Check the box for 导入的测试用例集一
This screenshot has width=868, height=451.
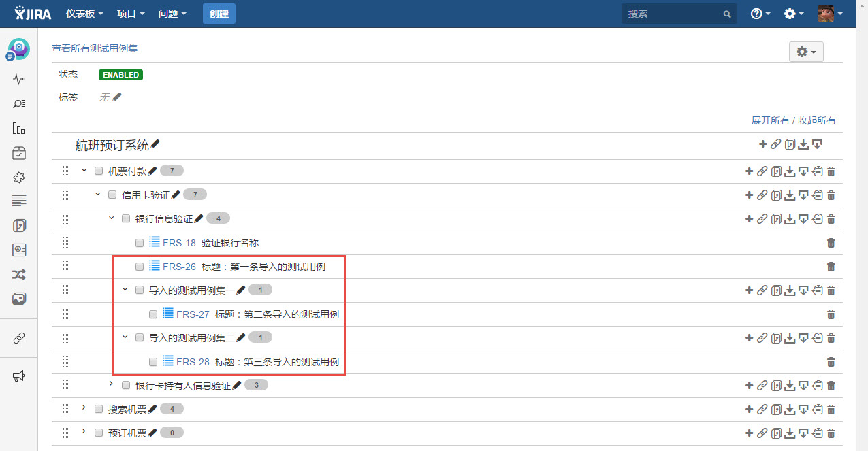pyautogui.click(x=140, y=290)
